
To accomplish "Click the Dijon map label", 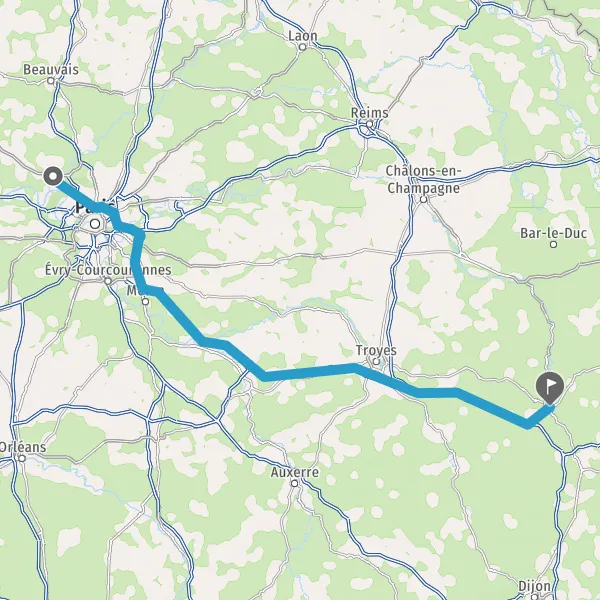I will [x=534, y=587].
